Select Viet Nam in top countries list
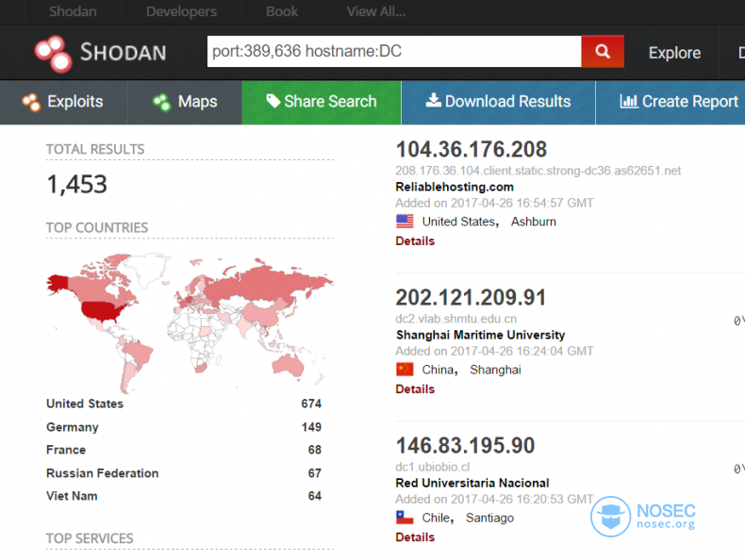745x560 pixels. 72,496
